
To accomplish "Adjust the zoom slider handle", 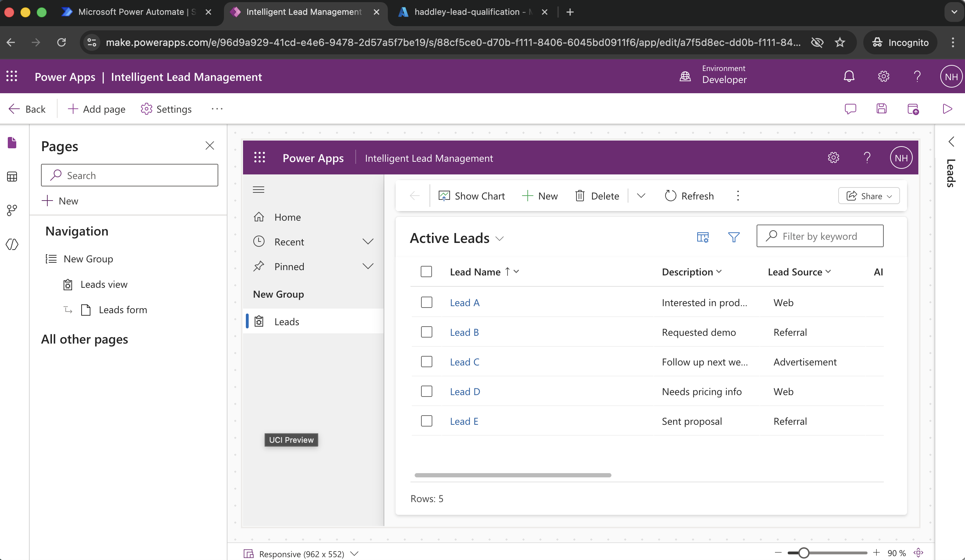I will pos(803,553).
